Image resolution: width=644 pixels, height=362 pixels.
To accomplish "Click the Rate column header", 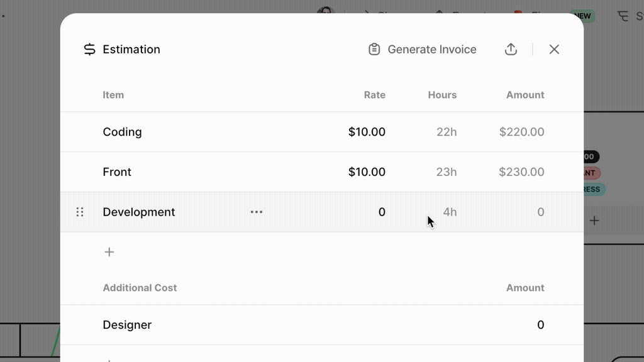I will [x=375, y=95].
